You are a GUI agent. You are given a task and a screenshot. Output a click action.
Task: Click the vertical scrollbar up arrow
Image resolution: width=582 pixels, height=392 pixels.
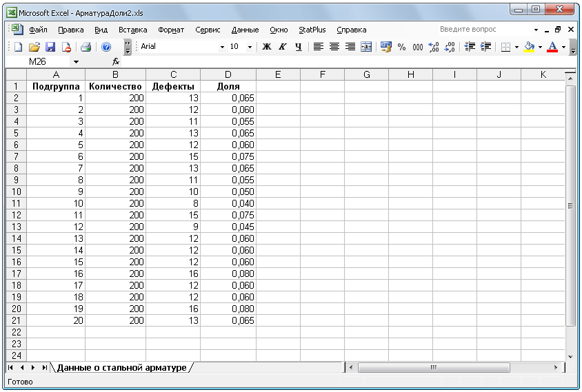(x=570, y=79)
